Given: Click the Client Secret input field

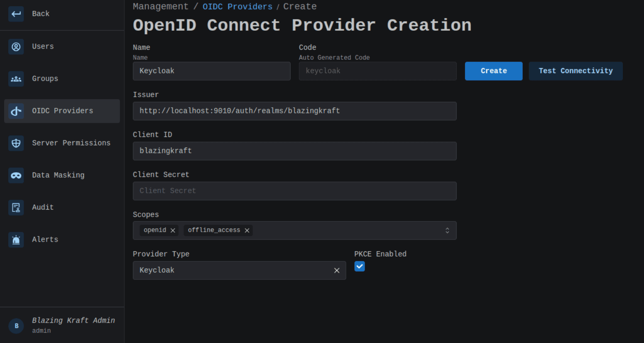Looking at the screenshot, I should coord(295,191).
